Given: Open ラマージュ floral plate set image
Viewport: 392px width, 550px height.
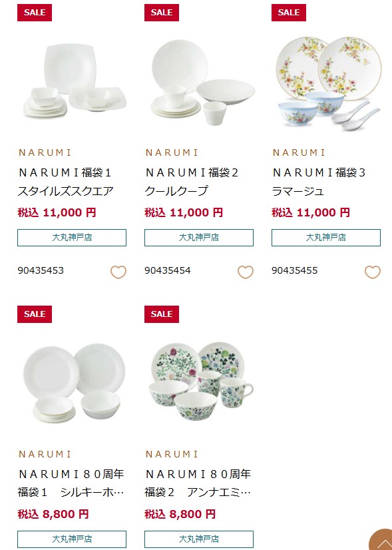Looking at the screenshot, I should pyautogui.click(x=328, y=83).
